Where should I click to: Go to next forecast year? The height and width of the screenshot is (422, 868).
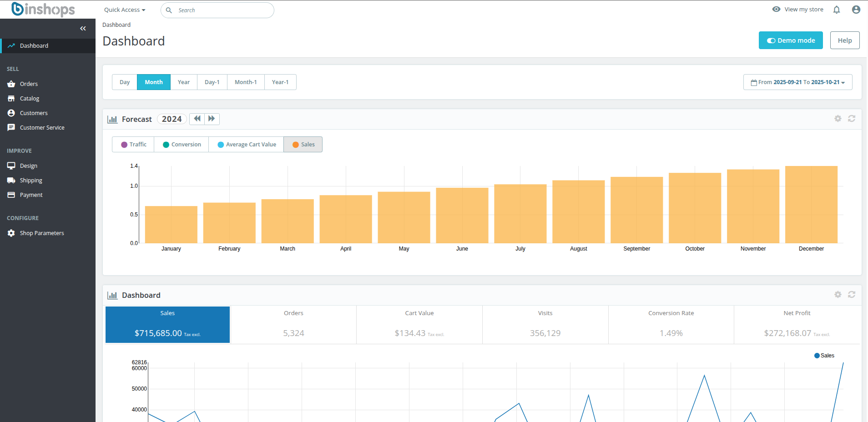(x=212, y=119)
